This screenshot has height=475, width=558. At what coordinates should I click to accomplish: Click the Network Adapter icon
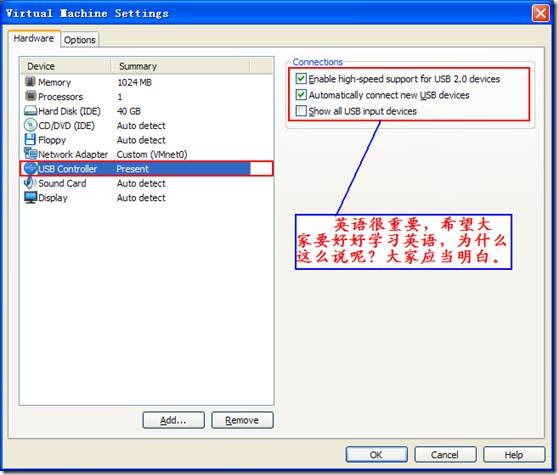tap(30, 154)
